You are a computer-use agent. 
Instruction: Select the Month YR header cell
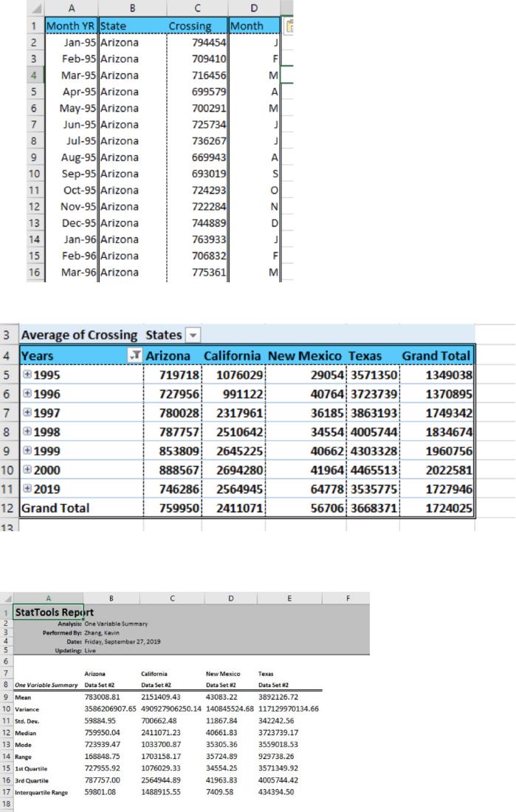click(72, 26)
